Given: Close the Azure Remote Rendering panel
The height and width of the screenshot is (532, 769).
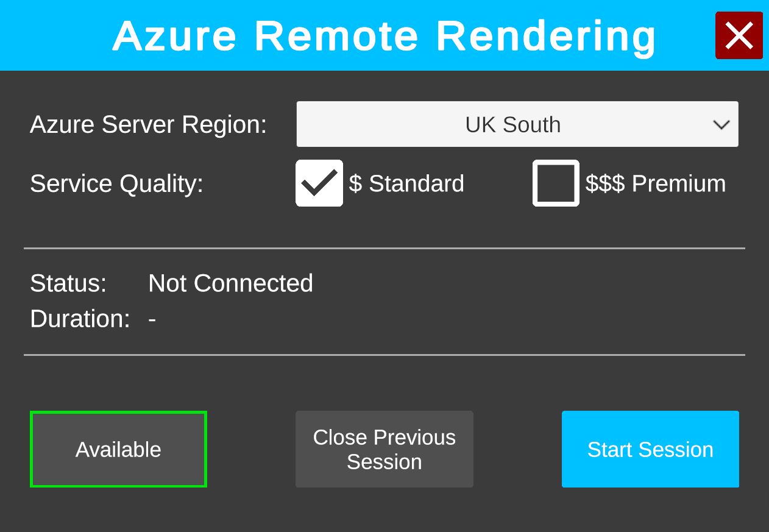Looking at the screenshot, I should [x=739, y=35].
